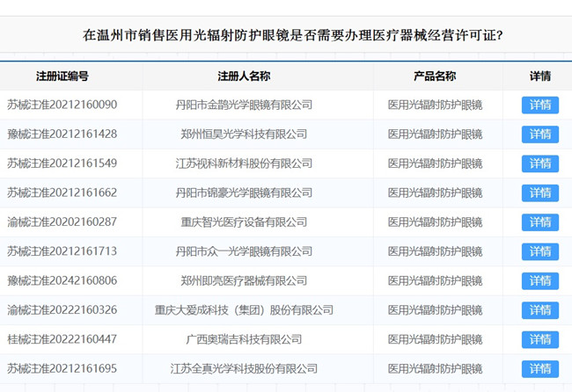Click registrant 广西奥瑞吉科技有限公司

click(x=244, y=339)
